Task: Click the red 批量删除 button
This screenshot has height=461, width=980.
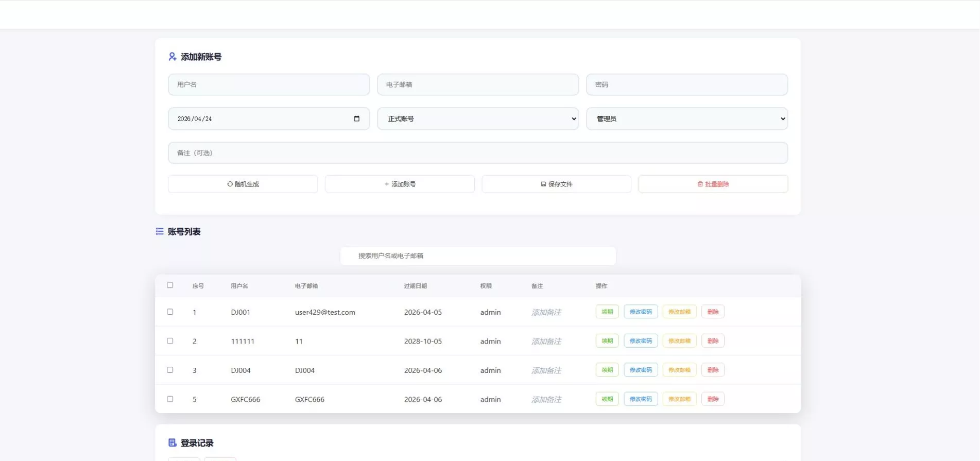Action: [713, 184]
